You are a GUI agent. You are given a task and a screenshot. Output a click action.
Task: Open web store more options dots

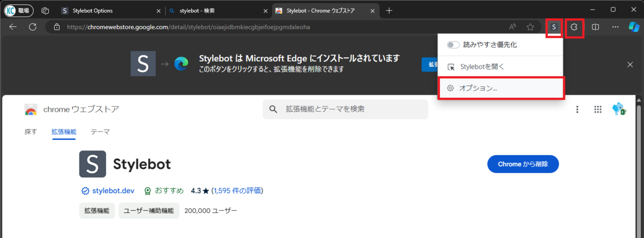[577, 110]
